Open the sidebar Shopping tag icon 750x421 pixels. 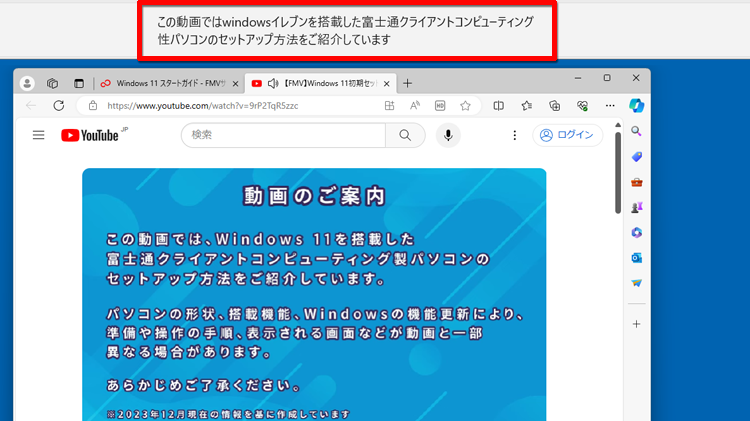(x=636, y=157)
